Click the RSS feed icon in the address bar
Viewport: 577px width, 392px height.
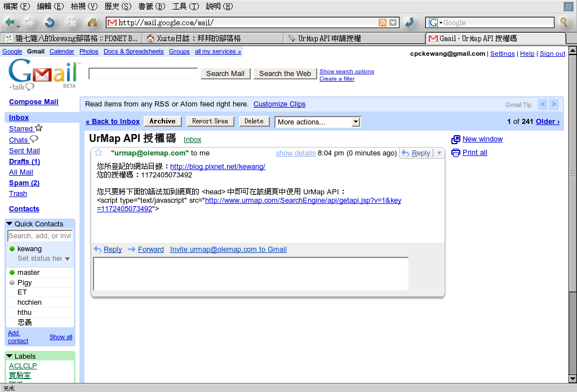(383, 23)
